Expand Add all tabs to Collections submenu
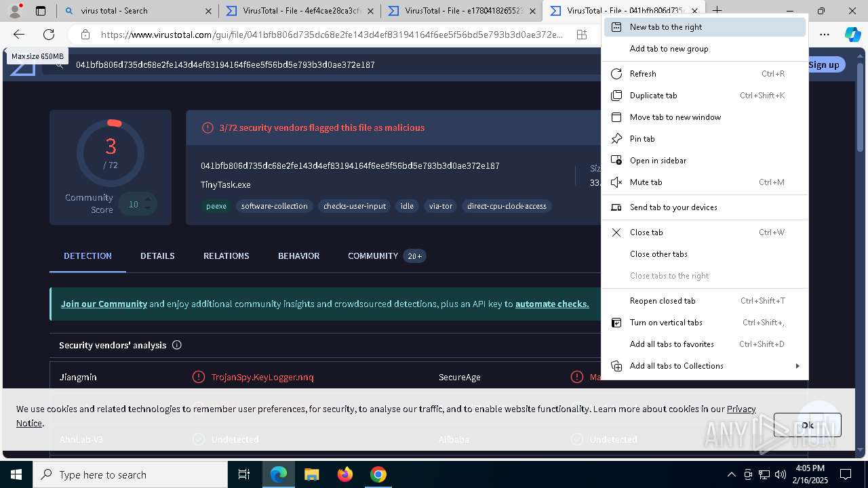This screenshot has width=868, height=488. tap(705, 366)
